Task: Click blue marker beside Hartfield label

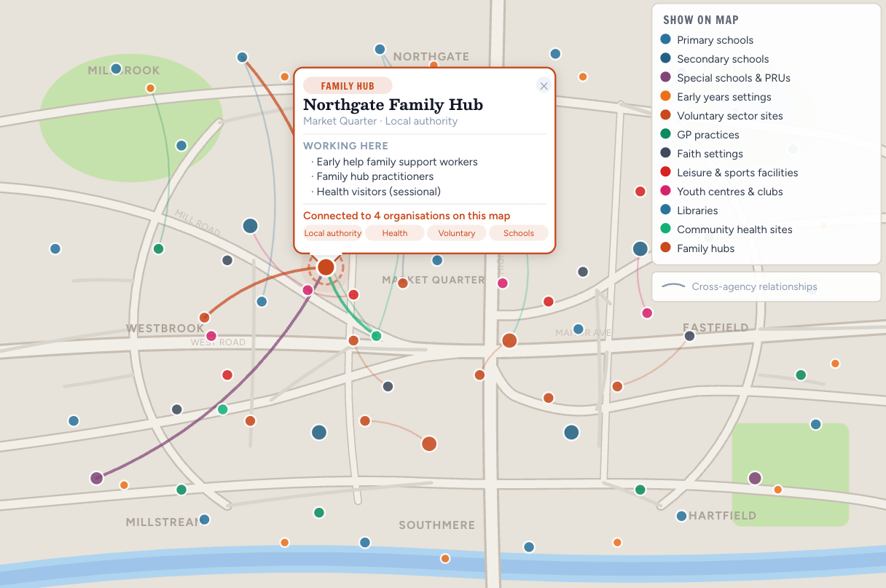Action: pyautogui.click(x=681, y=516)
